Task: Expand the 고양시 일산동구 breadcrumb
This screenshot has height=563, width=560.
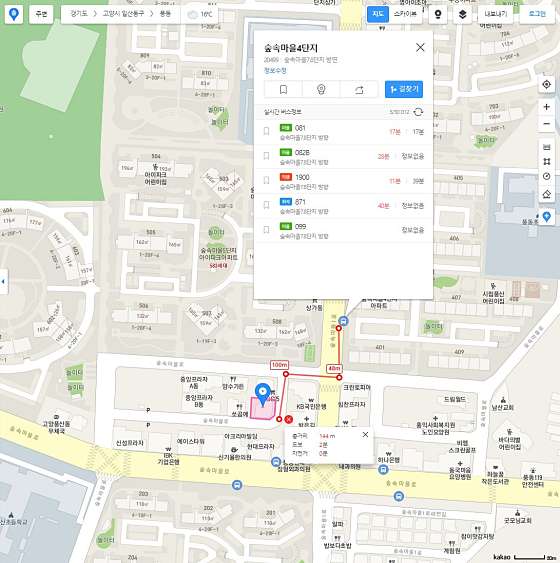Action: point(123,14)
